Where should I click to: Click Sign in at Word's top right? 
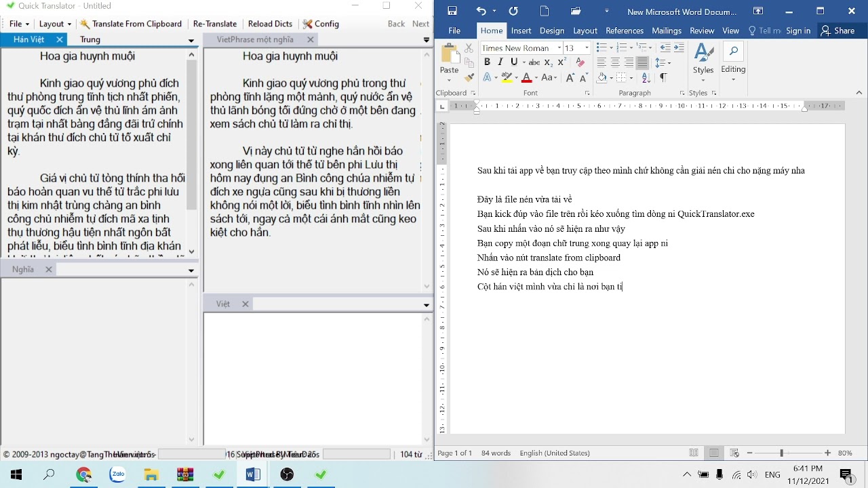tap(798, 30)
